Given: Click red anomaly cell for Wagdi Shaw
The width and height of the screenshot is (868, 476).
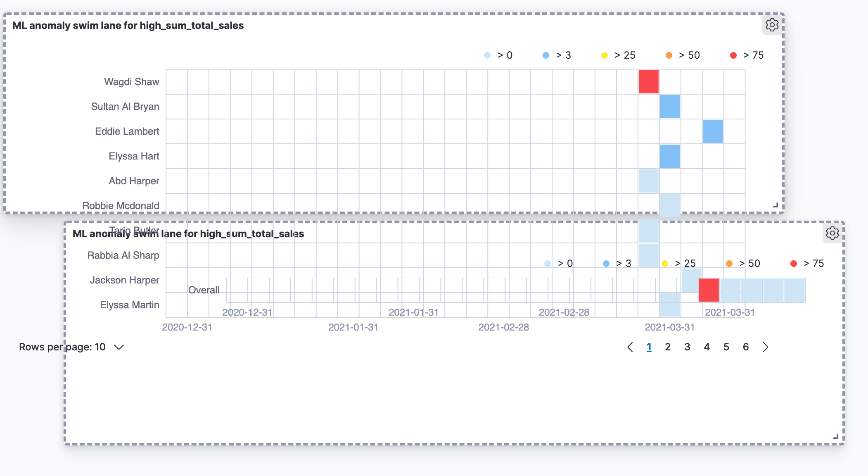Looking at the screenshot, I should (648, 82).
